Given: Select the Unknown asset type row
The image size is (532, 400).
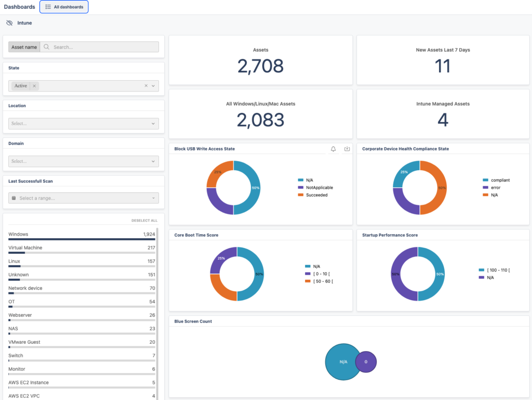Looking at the screenshot, I should pyautogui.click(x=82, y=277).
